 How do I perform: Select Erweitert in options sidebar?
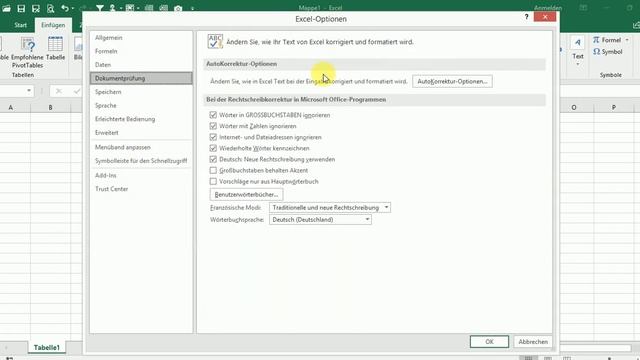tap(141, 133)
